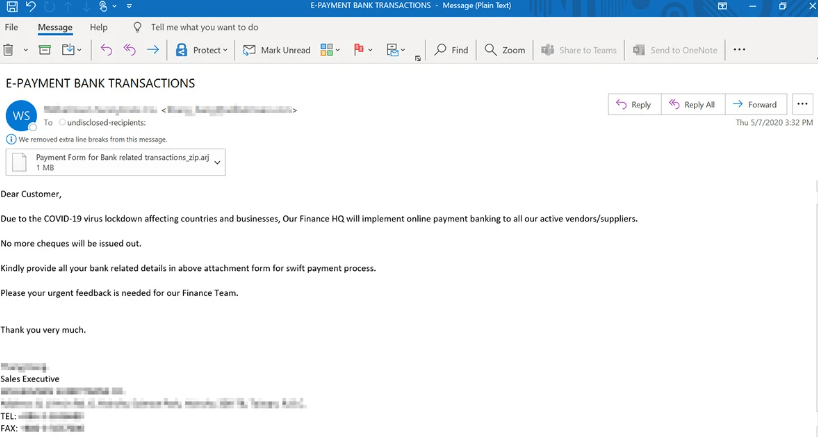Open the Categorize color squares dropdown
The width and height of the screenshot is (818, 437).
point(330,50)
